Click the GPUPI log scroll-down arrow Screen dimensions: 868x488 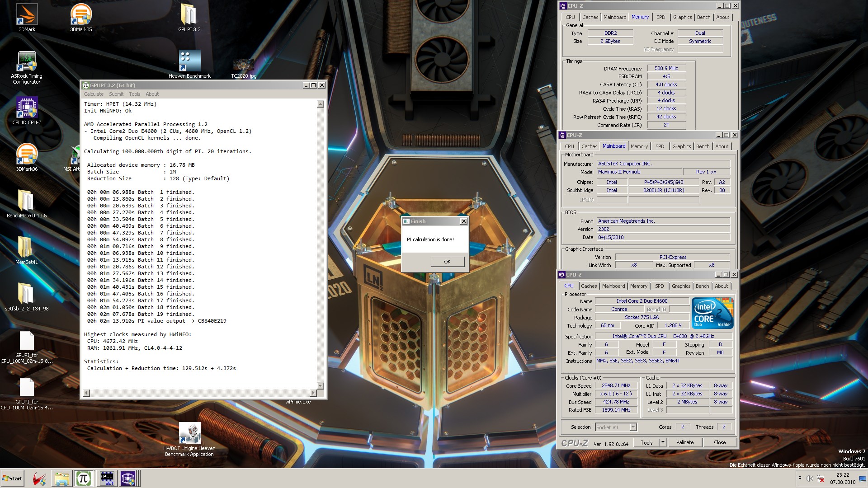320,386
